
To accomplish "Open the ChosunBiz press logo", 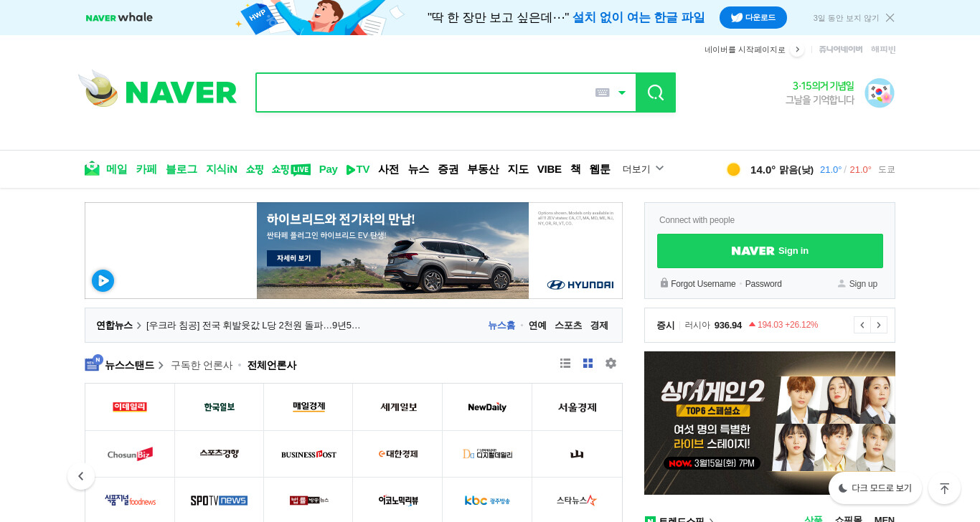I will tap(130, 454).
